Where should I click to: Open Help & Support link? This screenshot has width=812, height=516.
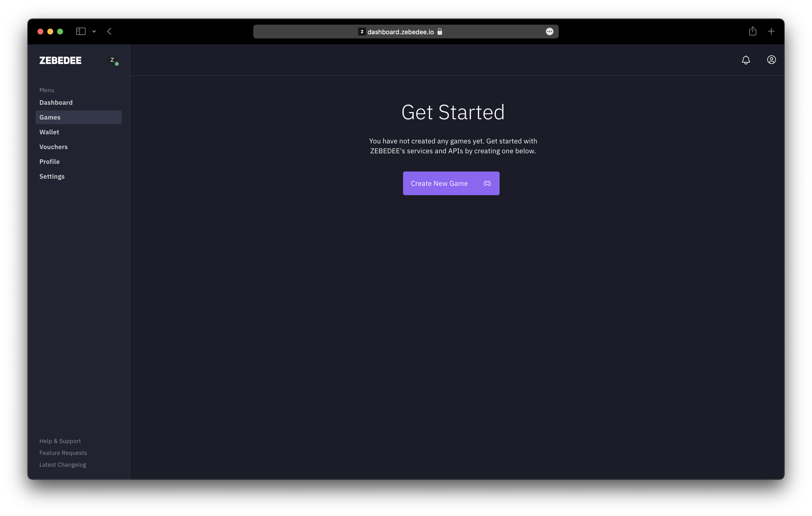click(x=60, y=441)
